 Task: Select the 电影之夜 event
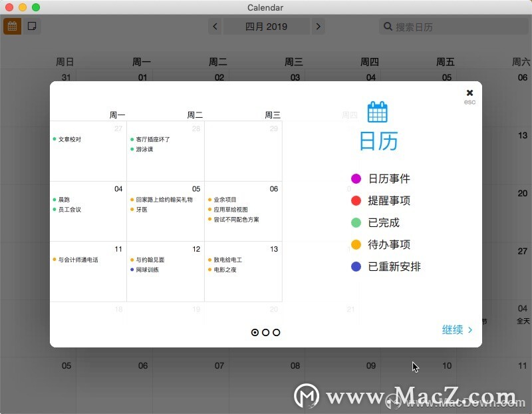coord(222,270)
